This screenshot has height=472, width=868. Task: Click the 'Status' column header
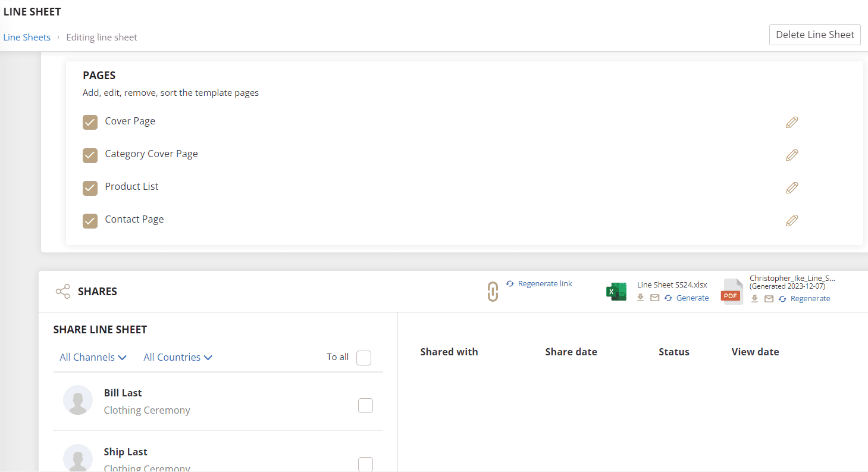pos(674,352)
